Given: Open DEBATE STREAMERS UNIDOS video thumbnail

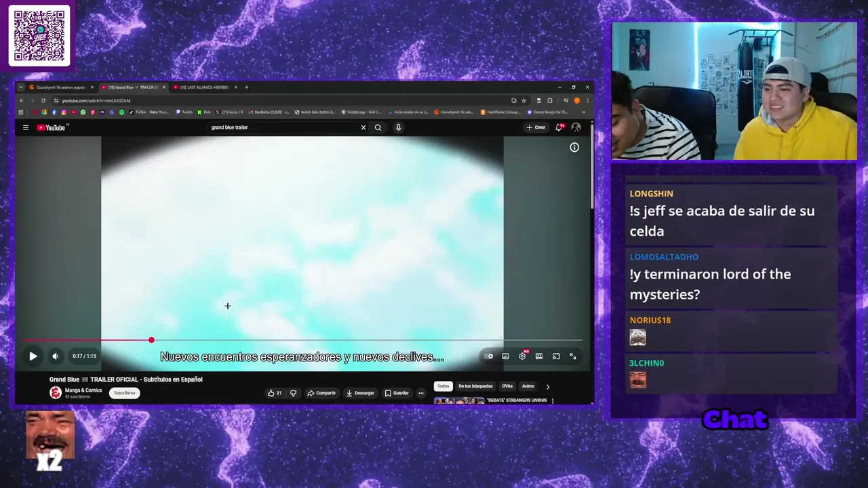Looking at the screenshot, I should click(x=459, y=401).
